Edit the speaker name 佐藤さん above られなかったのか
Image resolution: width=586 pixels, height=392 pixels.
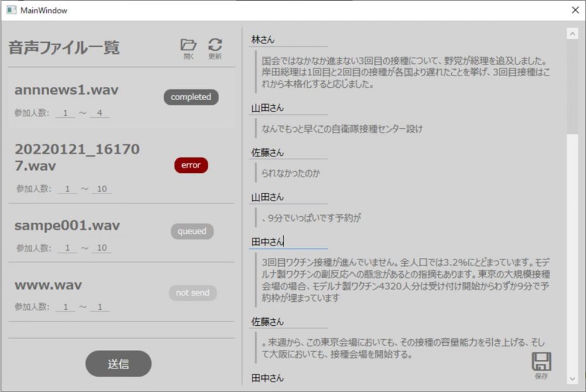point(288,152)
